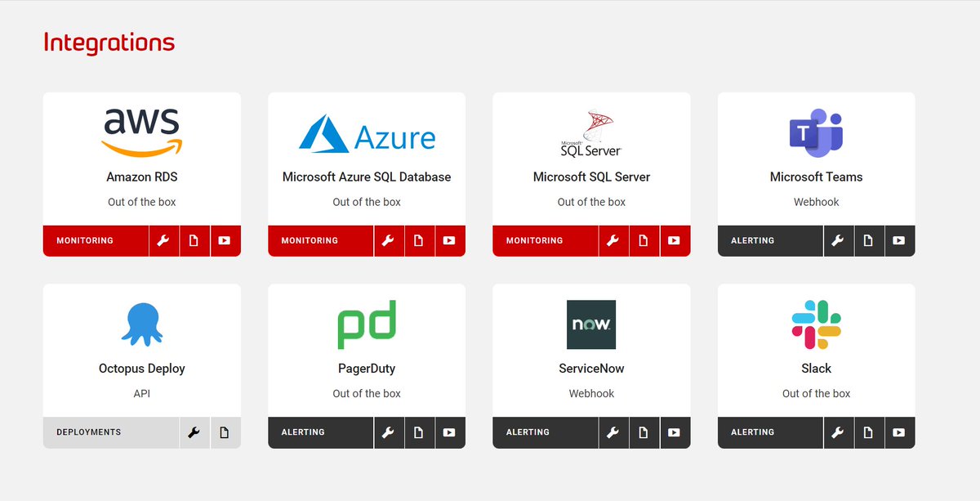This screenshot has width=980, height=501.
Task: Click the wrench icon on ServiceNow card
Action: point(612,432)
